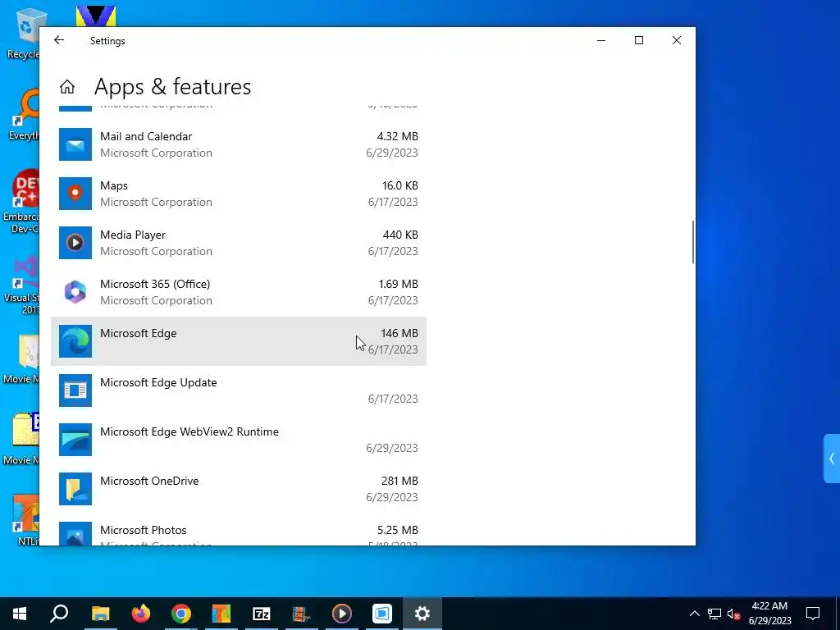Minimize the Settings window
Image resolution: width=840 pixels, height=630 pixels.
point(601,40)
